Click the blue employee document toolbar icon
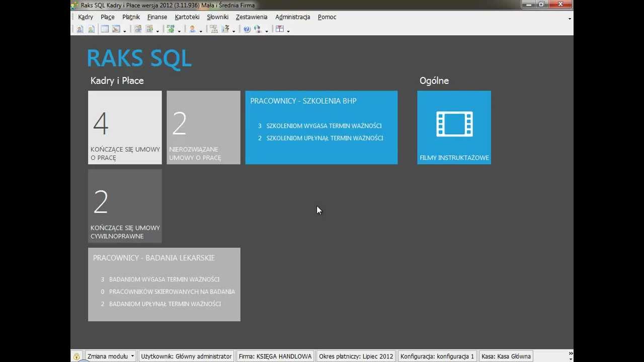 pyautogui.click(x=80, y=29)
